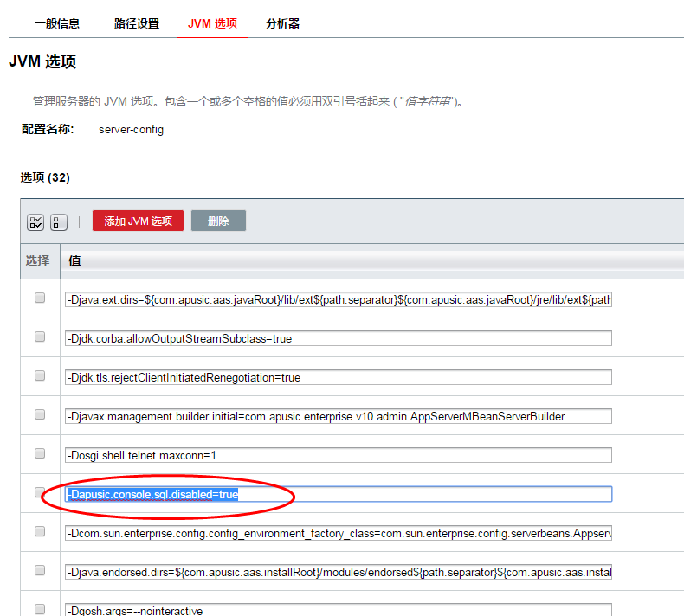Tick the checkbox for -Djava.ext.dirs option
Image resolution: width=684 pixels, height=616 pixels.
(40, 298)
